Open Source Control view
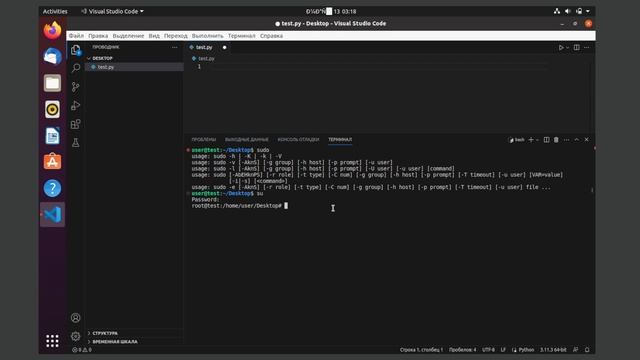 tap(76, 87)
